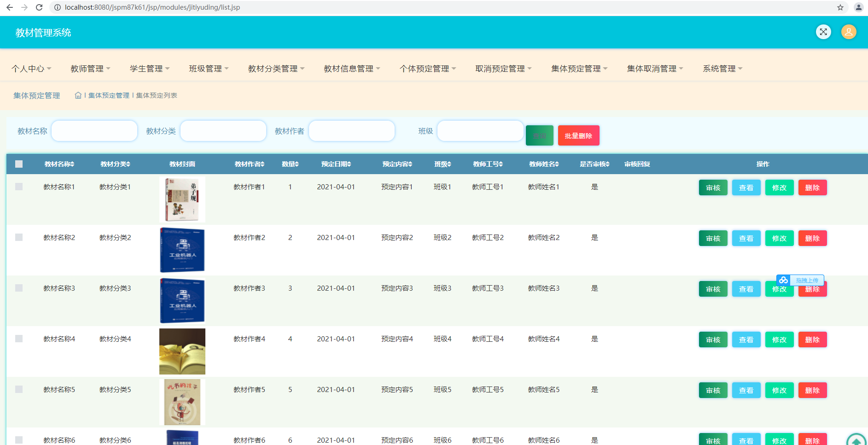Sort by 预定日期 column header
Image resolution: width=868 pixels, height=445 pixels.
(x=336, y=164)
